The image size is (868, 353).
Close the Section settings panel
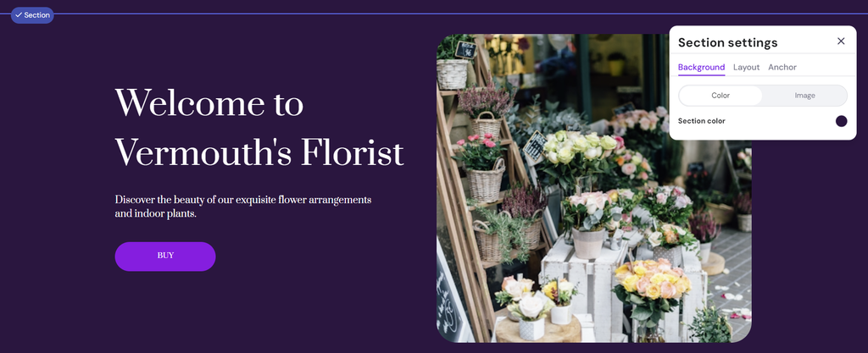pos(841,41)
